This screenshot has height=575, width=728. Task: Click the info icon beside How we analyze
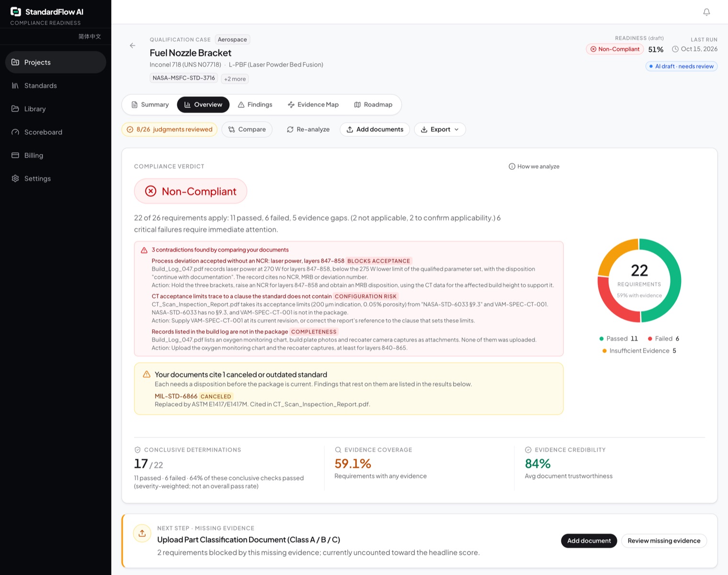pyautogui.click(x=512, y=166)
